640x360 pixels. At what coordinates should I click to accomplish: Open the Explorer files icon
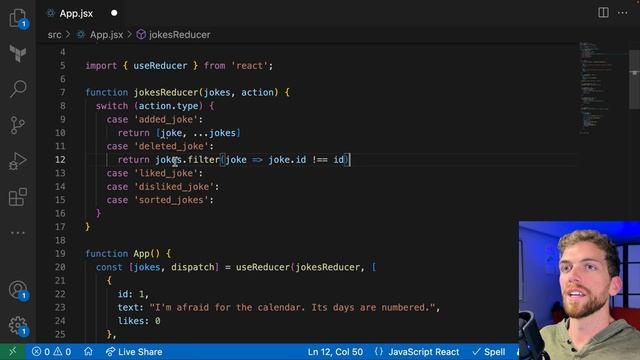pyautogui.click(x=18, y=18)
